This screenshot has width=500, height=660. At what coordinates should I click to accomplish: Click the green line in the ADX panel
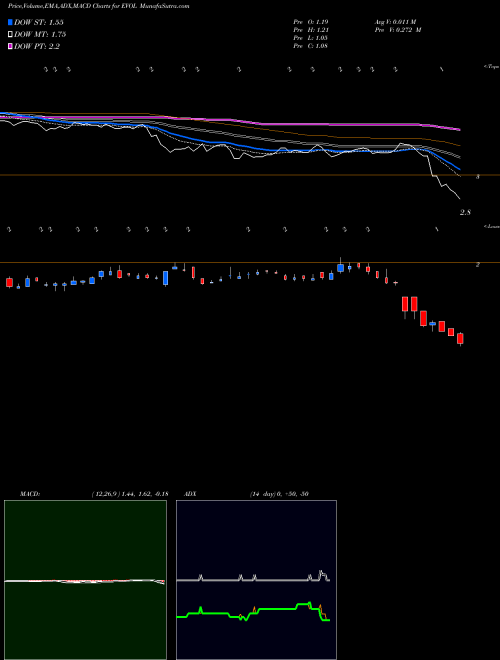coord(278,609)
